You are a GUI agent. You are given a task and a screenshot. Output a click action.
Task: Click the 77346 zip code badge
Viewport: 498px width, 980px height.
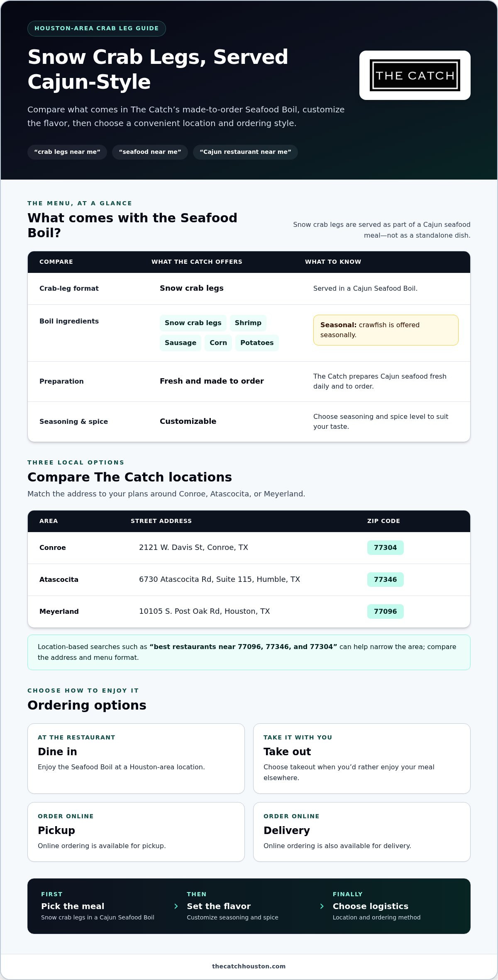tap(386, 579)
